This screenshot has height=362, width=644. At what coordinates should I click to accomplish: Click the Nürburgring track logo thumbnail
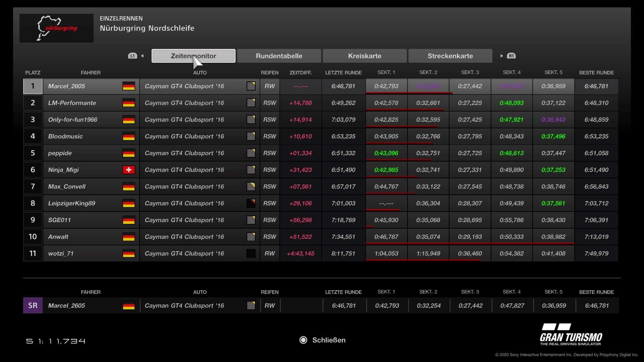[x=56, y=28]
